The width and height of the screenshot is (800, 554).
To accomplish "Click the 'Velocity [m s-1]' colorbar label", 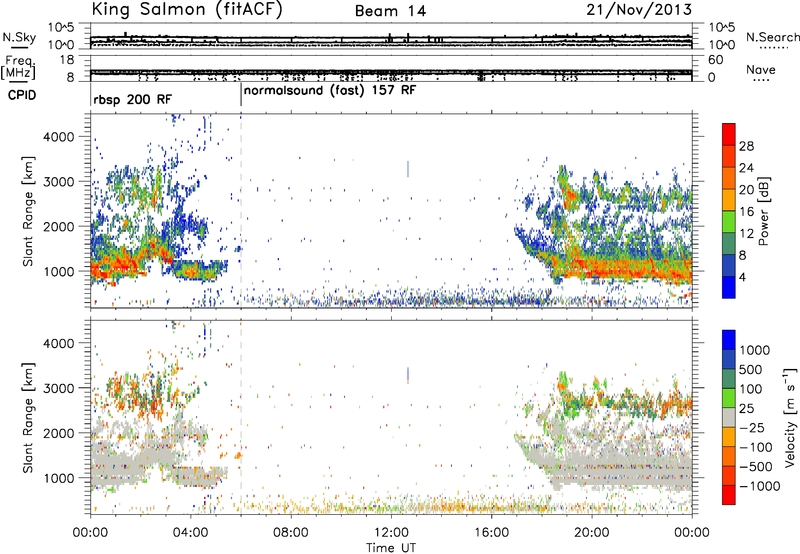I will [790, 417].
